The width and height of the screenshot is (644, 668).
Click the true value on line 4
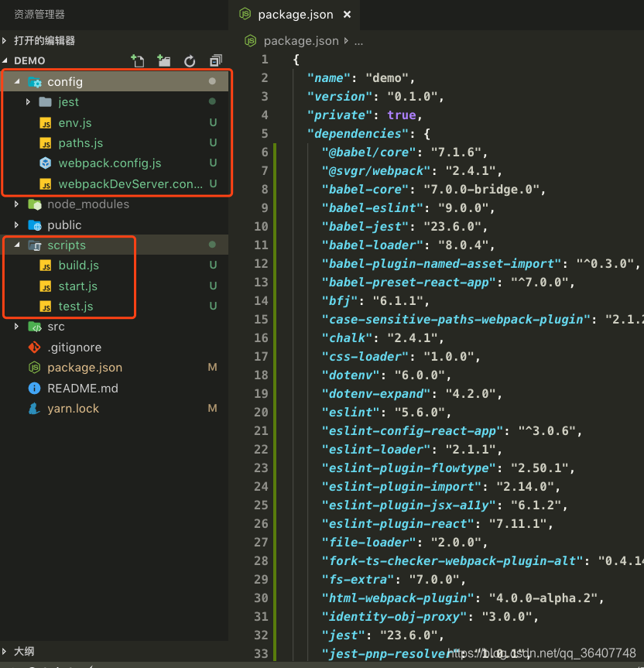[x=402, y=115]
